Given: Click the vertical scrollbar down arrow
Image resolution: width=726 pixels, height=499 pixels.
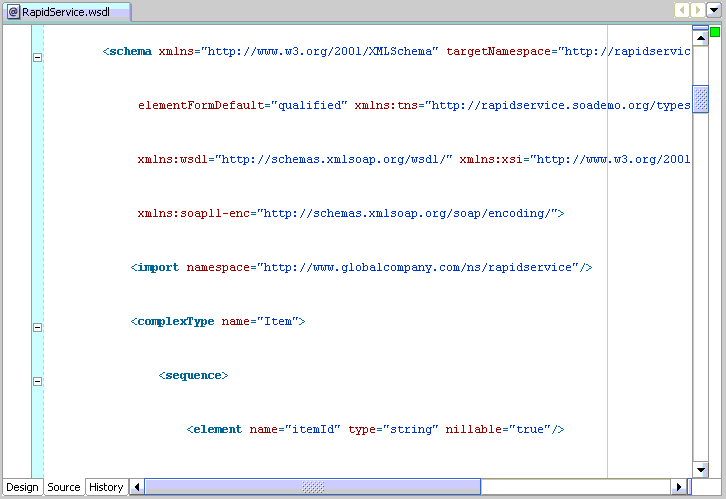Looking at the screenshot, I should click(x=701, y=470).
